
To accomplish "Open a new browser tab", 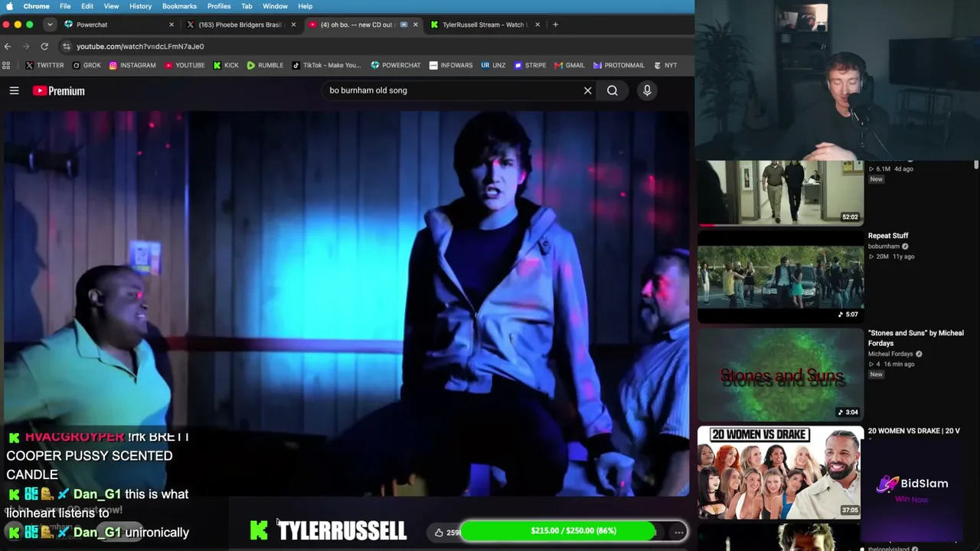I will coord(555,24).
